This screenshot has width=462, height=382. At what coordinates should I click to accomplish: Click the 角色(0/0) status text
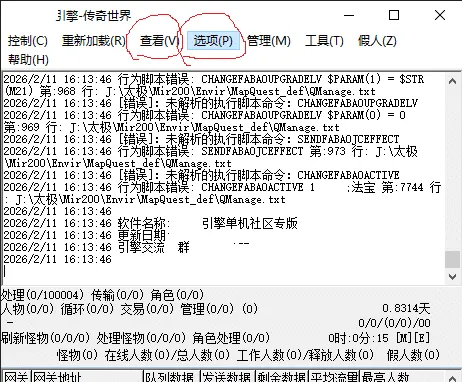coord(177,295)
